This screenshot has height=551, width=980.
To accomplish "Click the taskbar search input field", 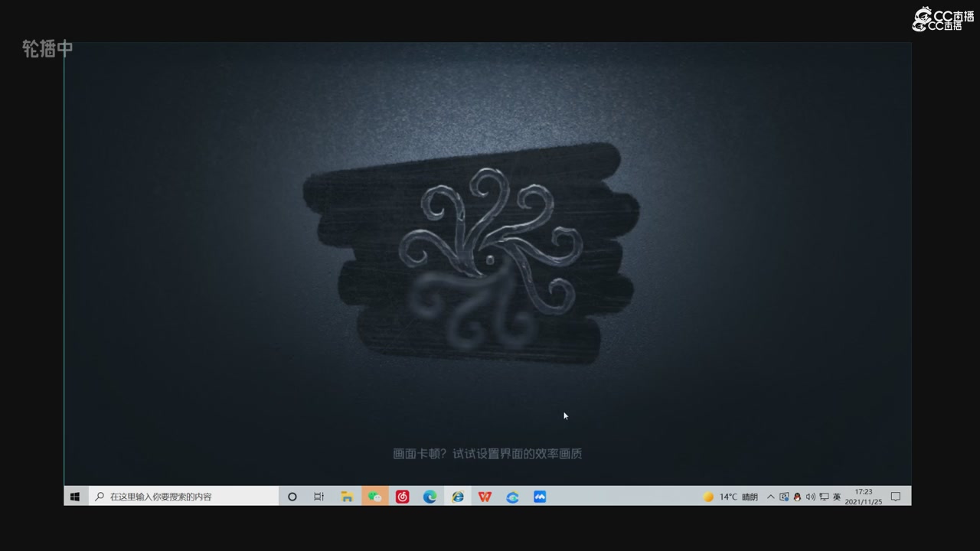I will 184,497.
